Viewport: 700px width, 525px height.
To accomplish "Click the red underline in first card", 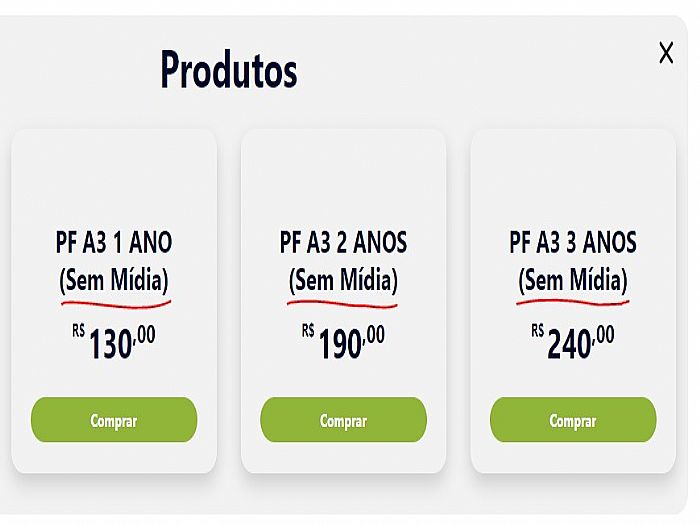I will point(116,304).
